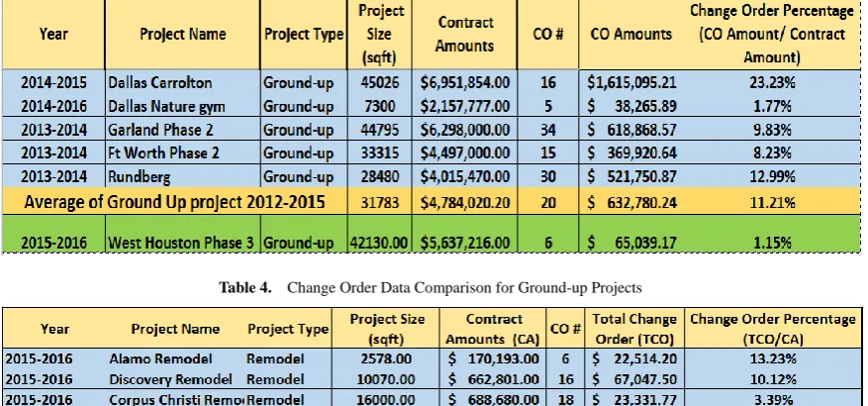Select 'West Houston Phase 3' project name

pos(180,243)
